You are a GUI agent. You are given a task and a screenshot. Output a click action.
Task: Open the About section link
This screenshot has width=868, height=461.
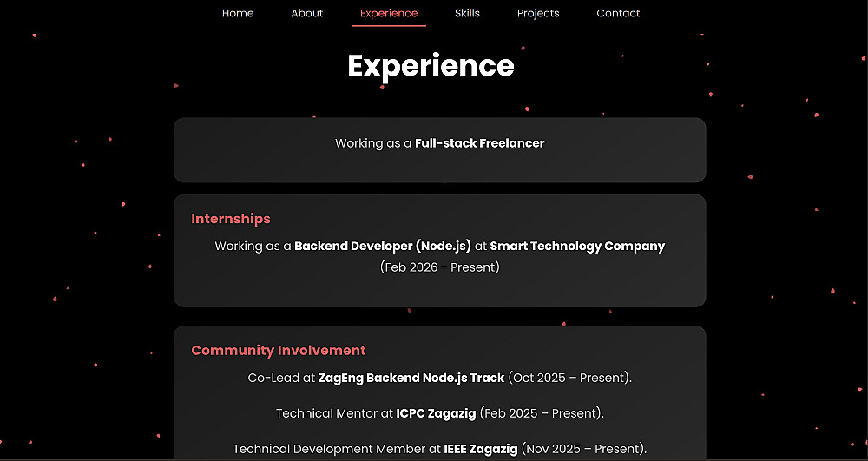pyautogui.click(x=306, y=13)
